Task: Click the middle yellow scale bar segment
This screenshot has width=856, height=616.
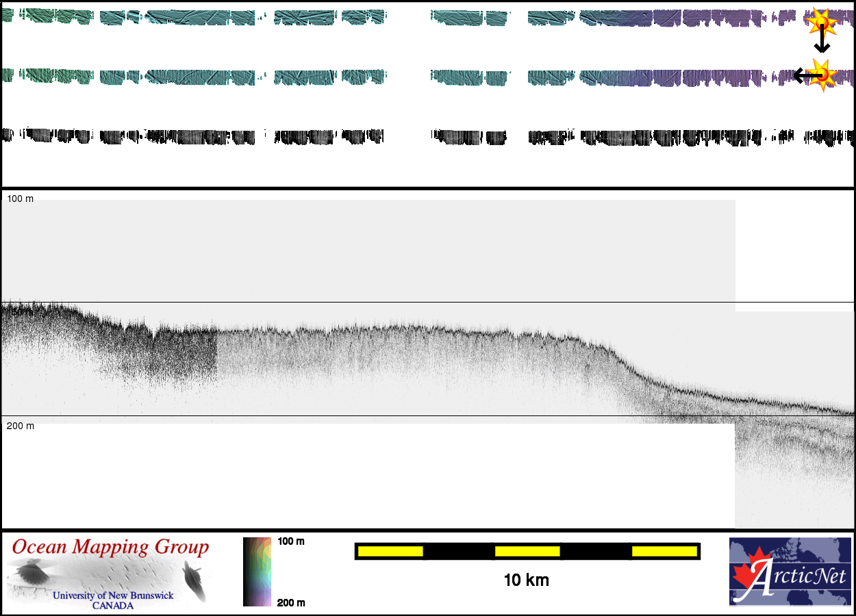Action: pos(527,551)
